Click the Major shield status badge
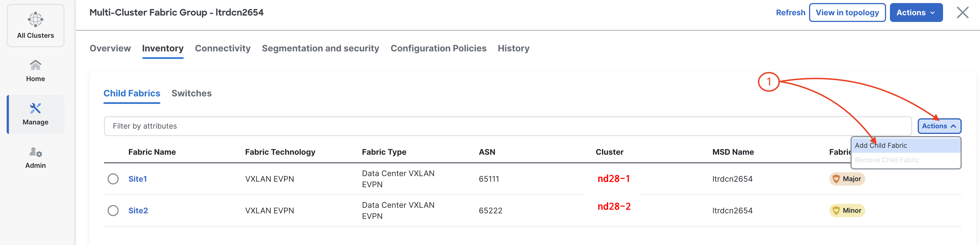 847,179
